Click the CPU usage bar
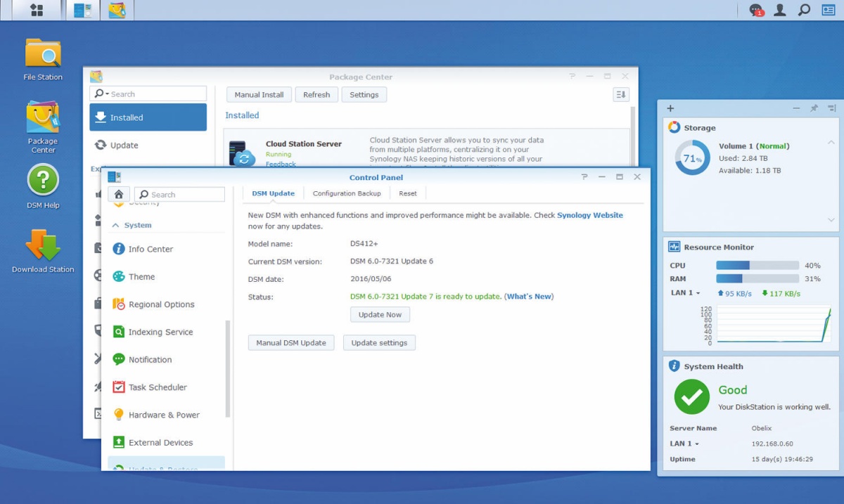The image size is (844, 504). click(x=757, y=266)
